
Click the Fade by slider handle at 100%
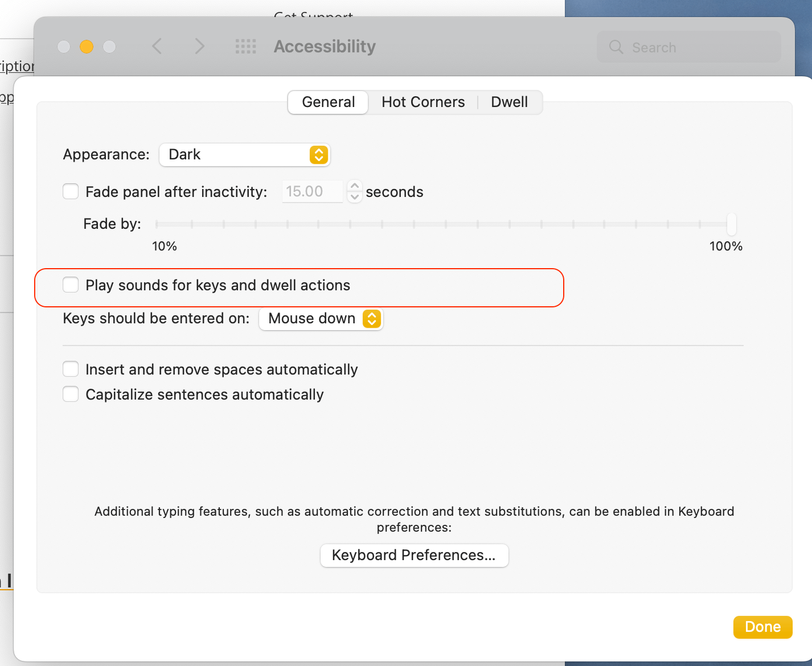732,224
